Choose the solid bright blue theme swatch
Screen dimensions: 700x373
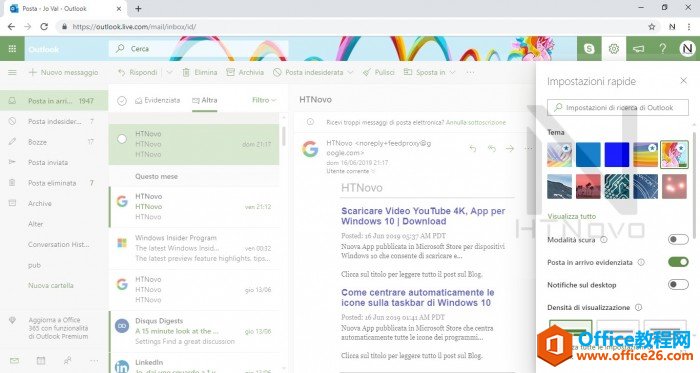[x=617, y=154]
